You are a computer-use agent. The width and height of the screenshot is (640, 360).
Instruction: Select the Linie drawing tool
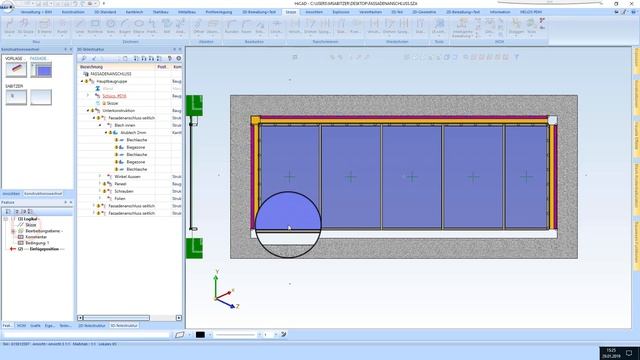point(80,27)
